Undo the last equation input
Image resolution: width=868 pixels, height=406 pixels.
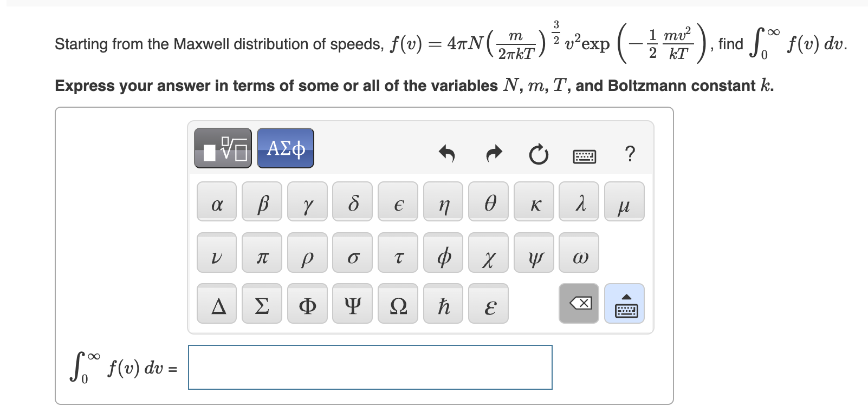click(x=446, y=155)
